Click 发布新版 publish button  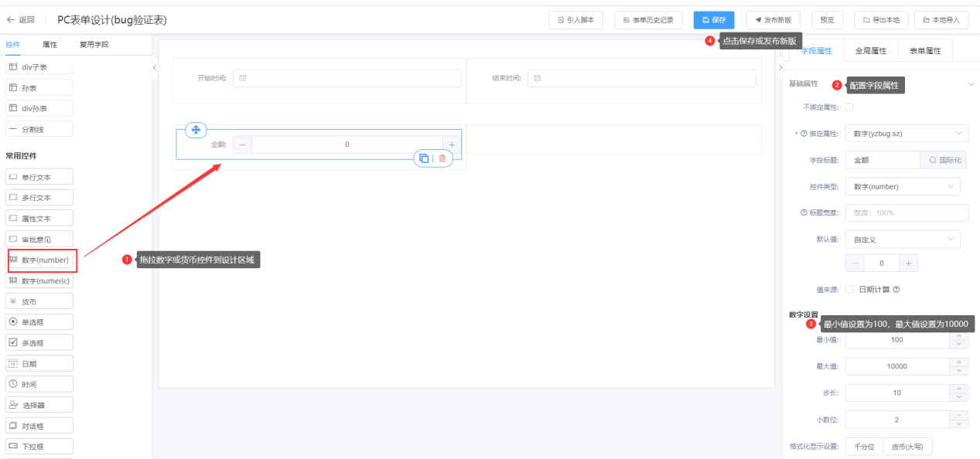coord(773,20)
